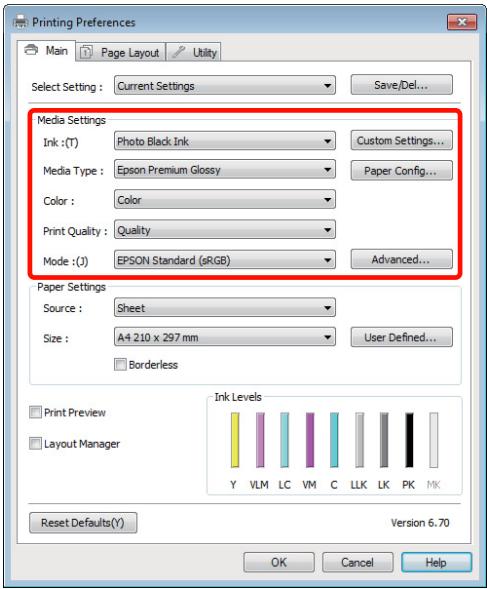Open the Advanced... mode settings
The width and height of the screenshot is (487, 589).
pos(401,259)
